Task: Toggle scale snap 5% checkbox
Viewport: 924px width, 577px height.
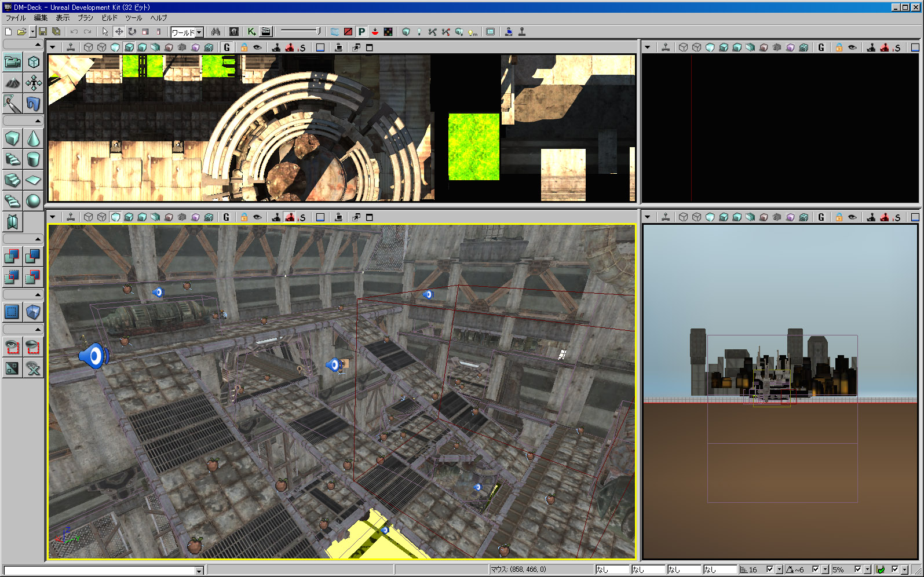Action: pyautogui.click(x=858, y=569)
